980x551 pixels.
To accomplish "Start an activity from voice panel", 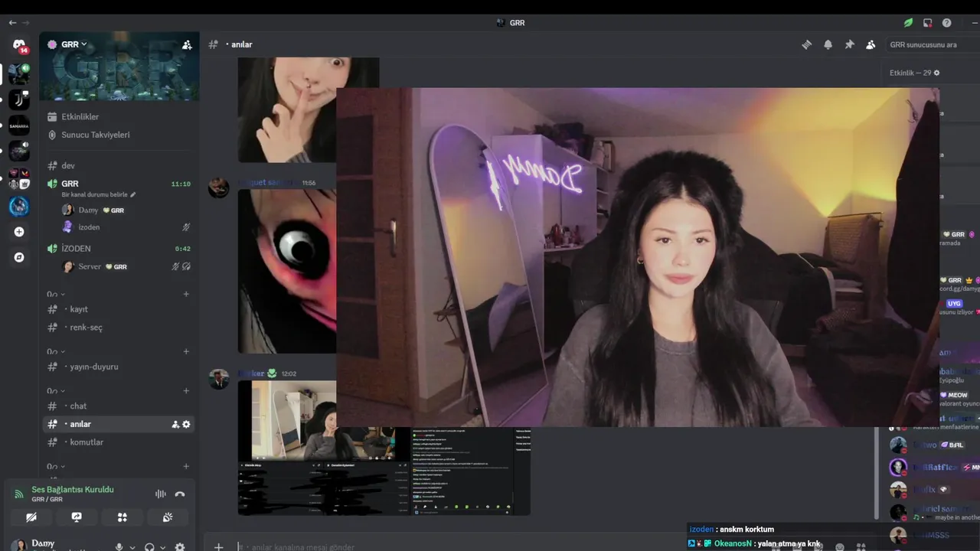I will pyautogui.click(x=122, y=517).
